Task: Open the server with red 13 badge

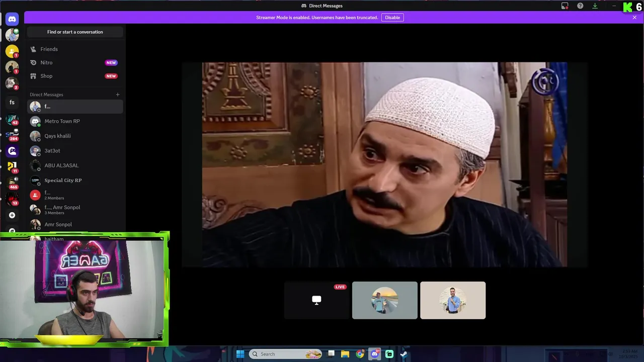Action: pyautogui.click(x=12, y=199)
